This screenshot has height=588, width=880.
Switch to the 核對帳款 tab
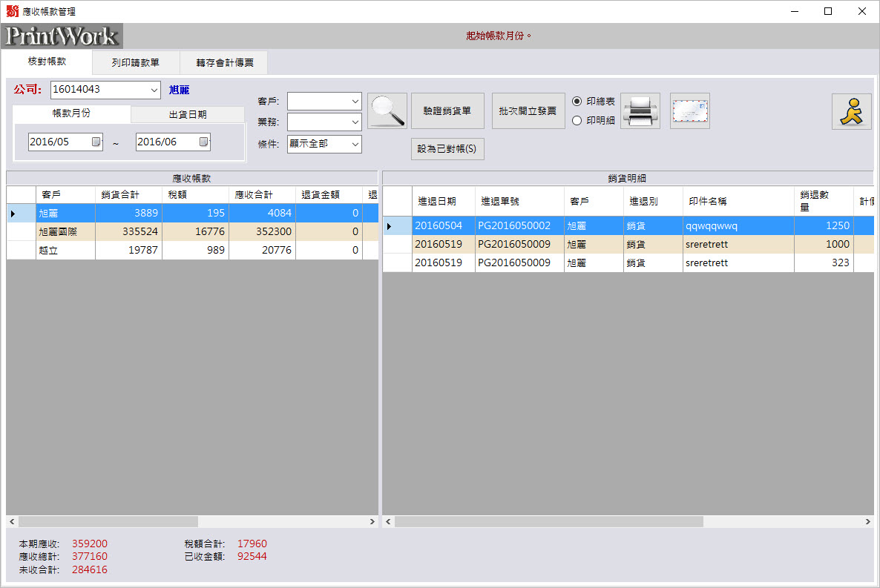47,62
